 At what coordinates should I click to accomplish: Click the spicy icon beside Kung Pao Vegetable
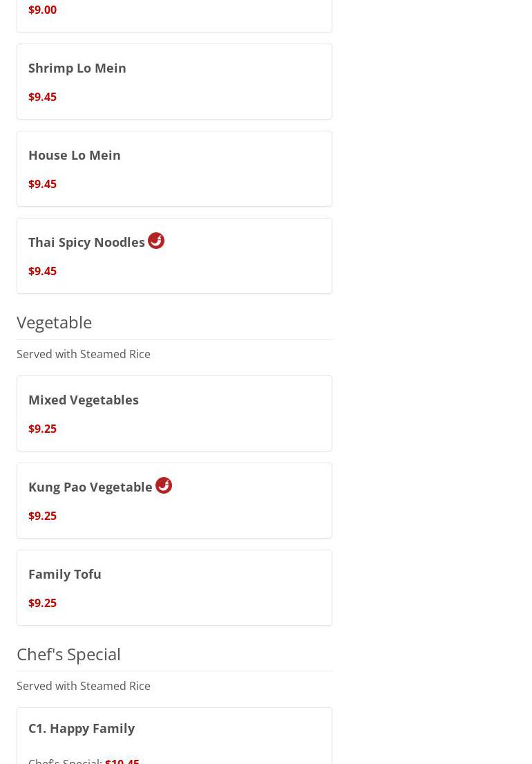[164, 485]
